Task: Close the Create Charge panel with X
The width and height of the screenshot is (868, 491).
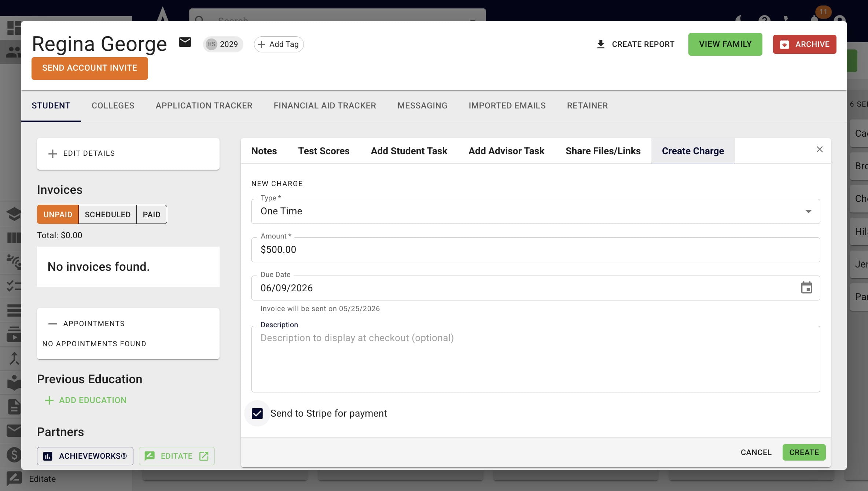Action: coord(820,149)
